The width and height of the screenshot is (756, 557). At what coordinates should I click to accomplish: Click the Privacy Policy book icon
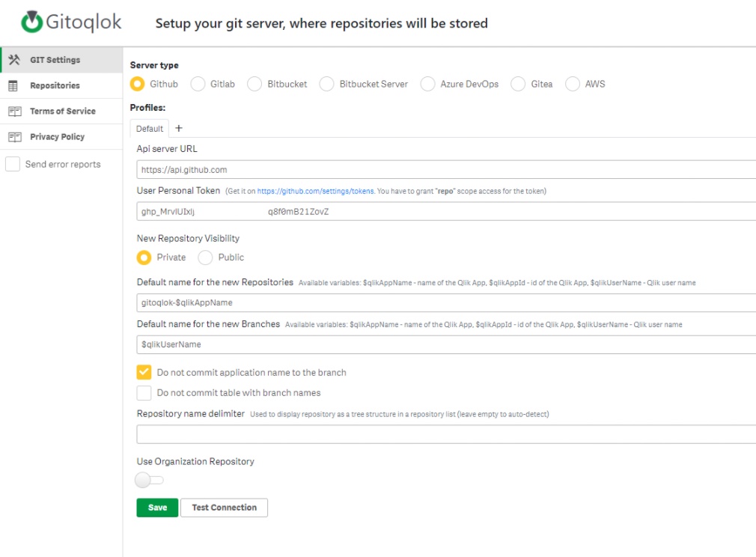point(15,137)
